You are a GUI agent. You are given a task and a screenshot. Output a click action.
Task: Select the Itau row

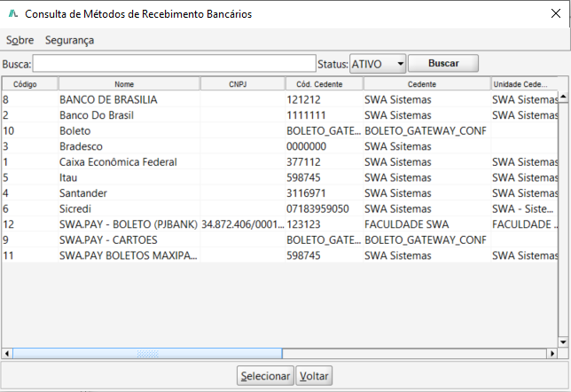[x=279, y=177]
